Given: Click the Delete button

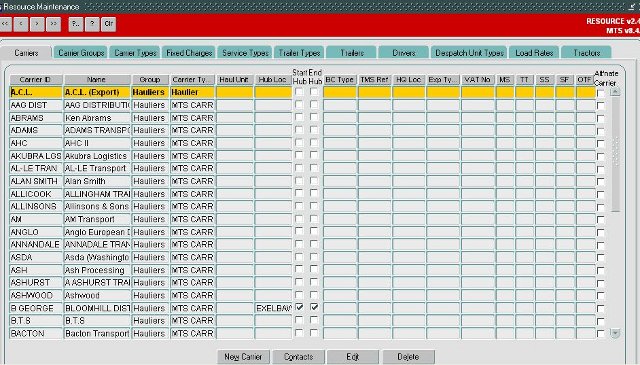Looking at the screenshot, I should pyautogui.click(x=408, y=357).
